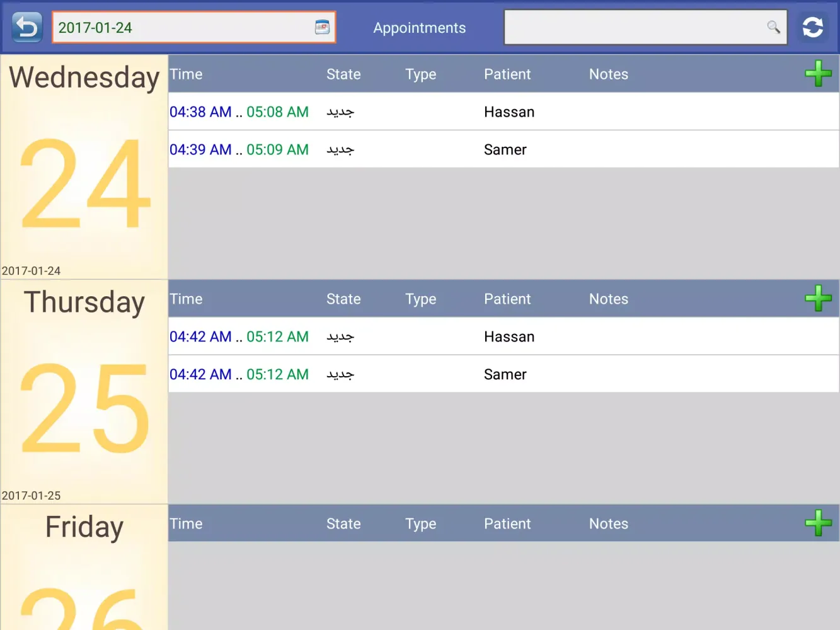Add appointment on Wednesday 24
The height and width of the screenshot is (630, 840).
[818, 74]
